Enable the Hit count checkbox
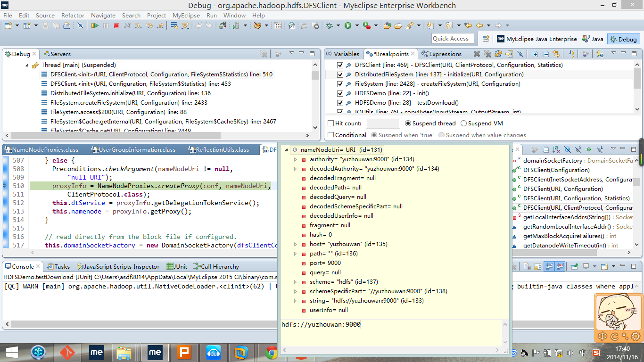 tap(331, 123)
